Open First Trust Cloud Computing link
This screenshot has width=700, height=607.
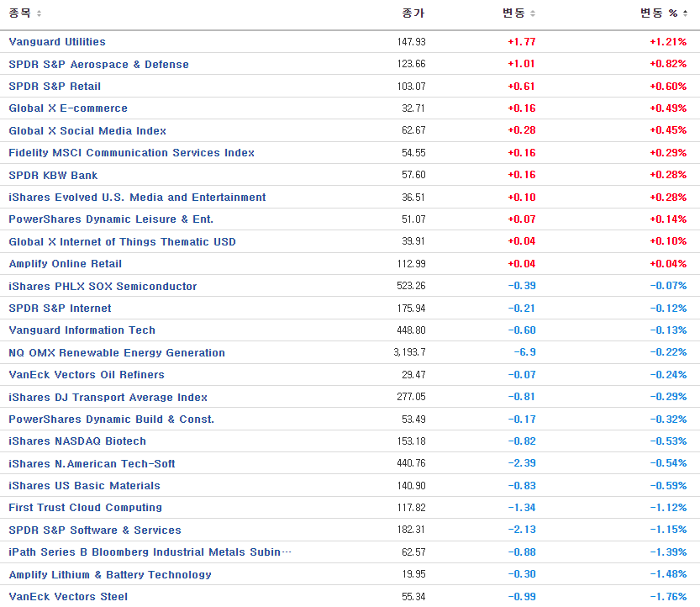click(x=85, y=508)
